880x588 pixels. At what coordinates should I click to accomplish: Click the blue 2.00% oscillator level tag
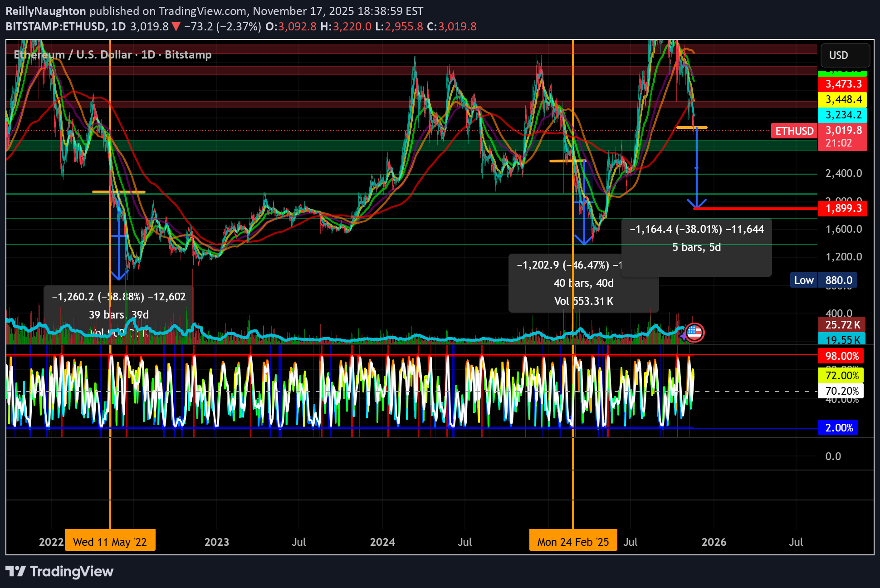[838, 428]
